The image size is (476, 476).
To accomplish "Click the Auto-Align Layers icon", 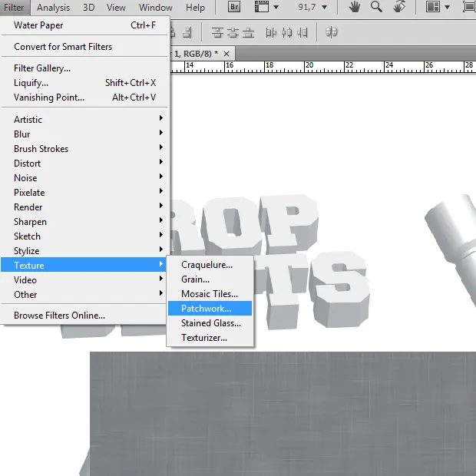I will click(x=332, y=32).
